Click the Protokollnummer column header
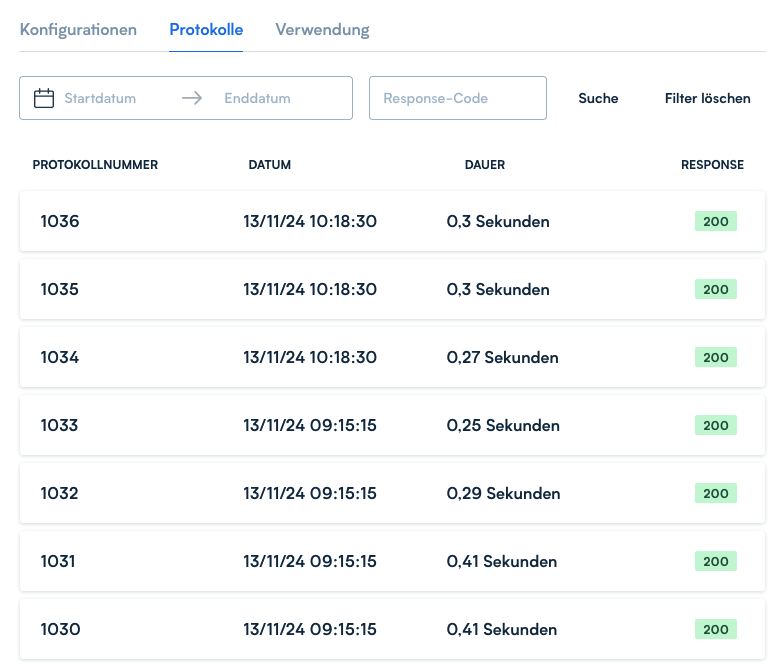This screenshot has height=664, width=776. point(95,165)
